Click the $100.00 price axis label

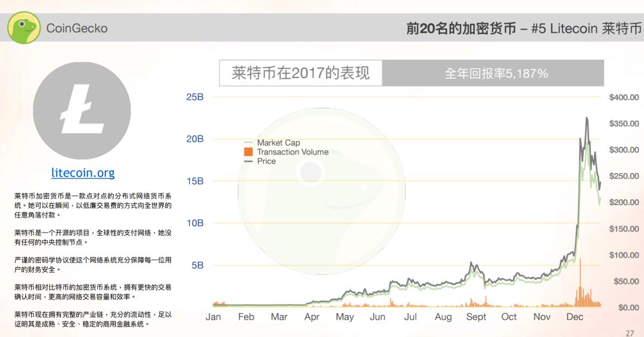[624, 255]
